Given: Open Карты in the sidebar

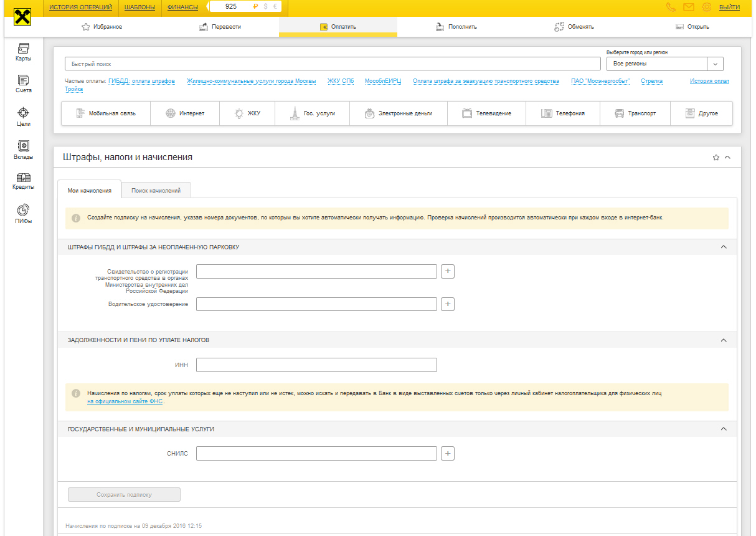Looking at the screenshot, I should coord(24,52).
